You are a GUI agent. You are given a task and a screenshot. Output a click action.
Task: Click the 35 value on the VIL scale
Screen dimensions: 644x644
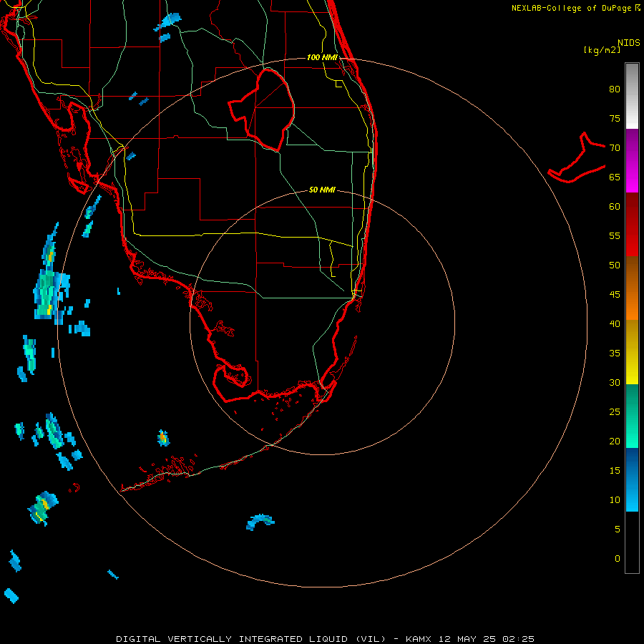(x=615, y=353)
